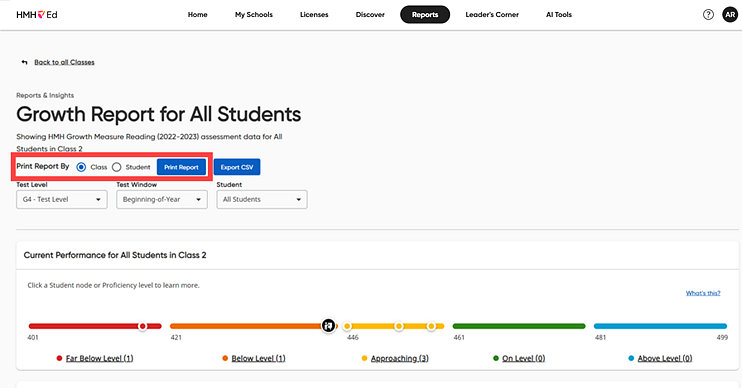Click the Above Level (0) link

pyautogui.click(x=665, y=358)
